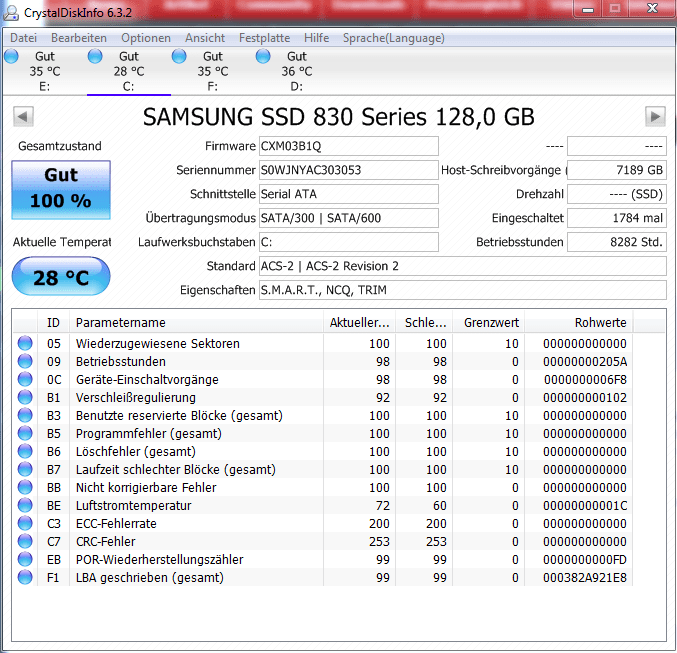The width and height of the screenshot is (677, 653).
Task: Click status icon of row EB POR-Wiederherstellungszähler
Action: click(25, 559)
